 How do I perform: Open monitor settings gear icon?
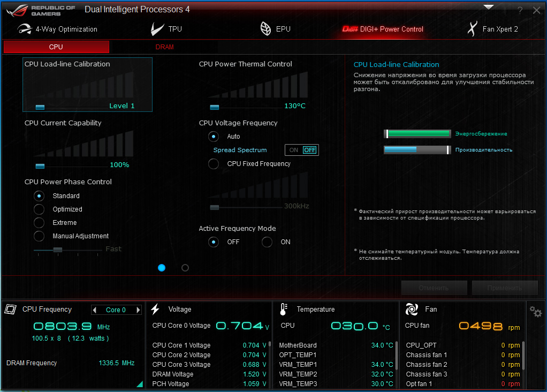(535, 311)
